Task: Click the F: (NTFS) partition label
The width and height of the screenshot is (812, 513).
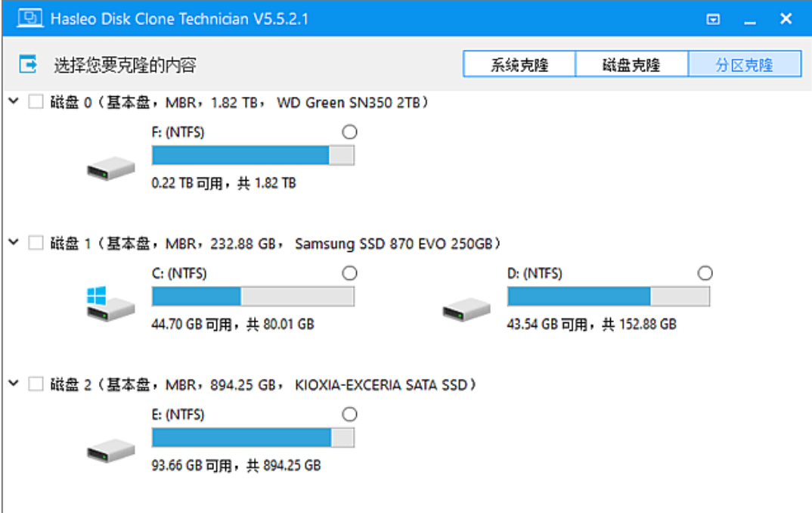Action: click(178, 132)
